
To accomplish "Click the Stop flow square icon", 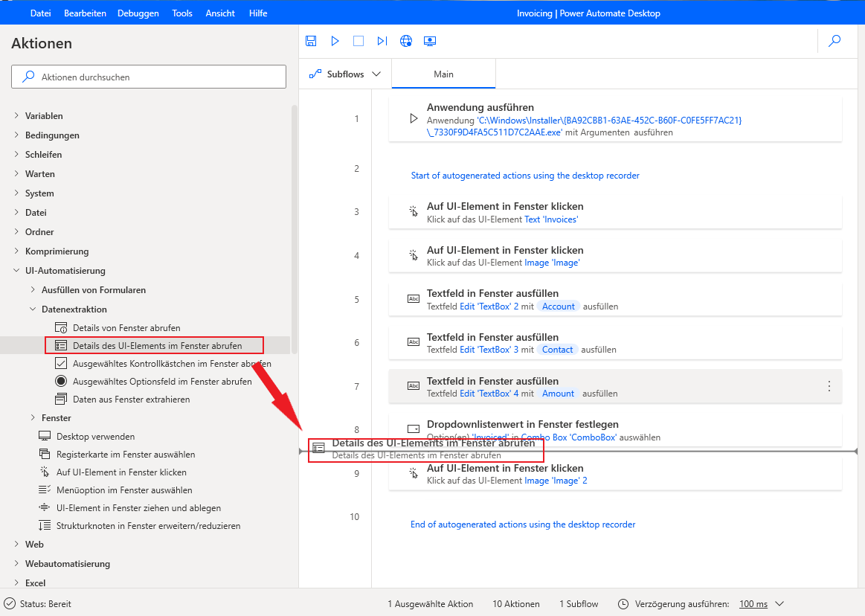I will 358,41.
